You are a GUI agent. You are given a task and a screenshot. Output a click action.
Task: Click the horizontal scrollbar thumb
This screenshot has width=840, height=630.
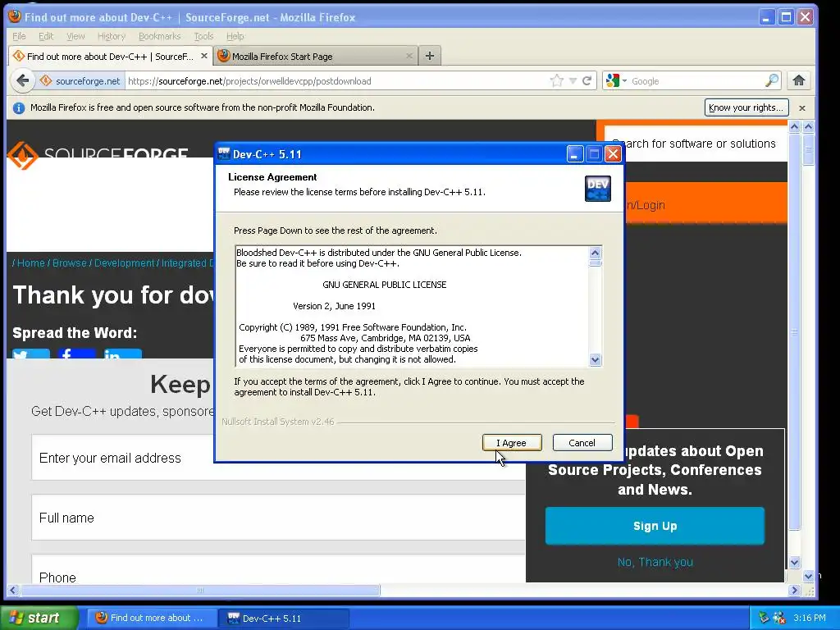(x=200, y=591)
